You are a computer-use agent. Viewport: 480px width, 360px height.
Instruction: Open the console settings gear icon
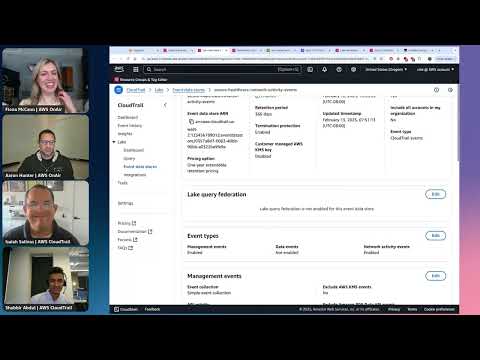pyautogui.click(x=353, y=69)
